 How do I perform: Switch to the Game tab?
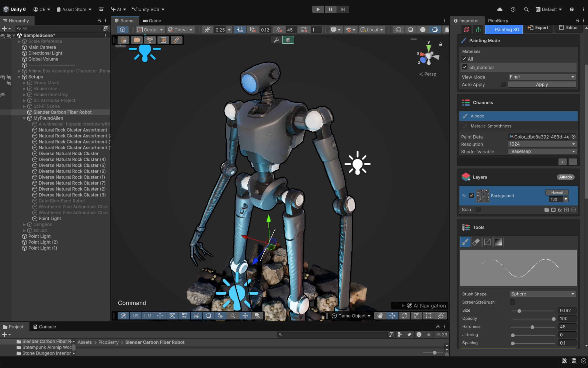(x=152, y=21)
